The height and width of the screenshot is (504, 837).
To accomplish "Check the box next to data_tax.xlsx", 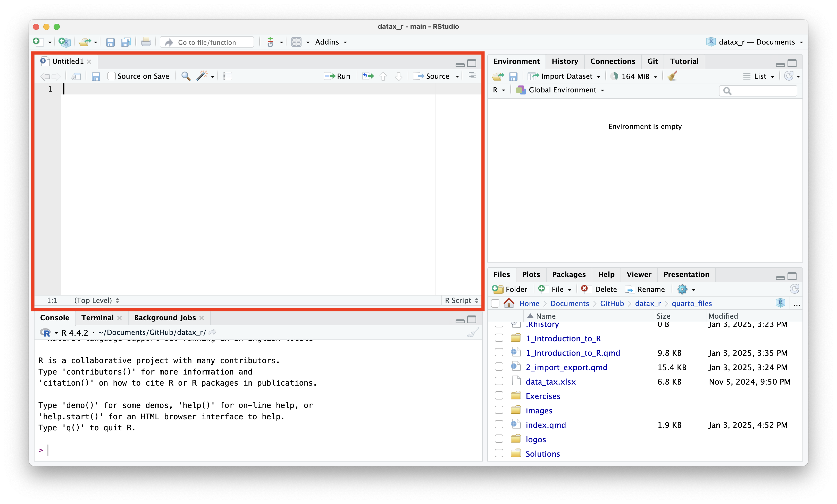I will [x=499, y=381].
